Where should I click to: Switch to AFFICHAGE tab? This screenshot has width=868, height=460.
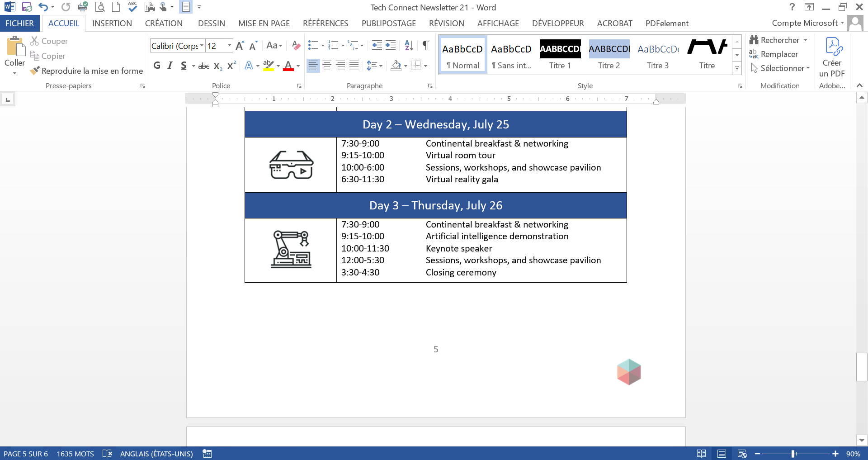coord(498,23)
